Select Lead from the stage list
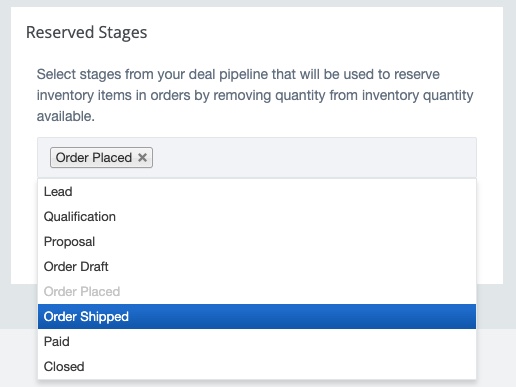The width and height of the screenshot is (516, 387). [257, 192]
